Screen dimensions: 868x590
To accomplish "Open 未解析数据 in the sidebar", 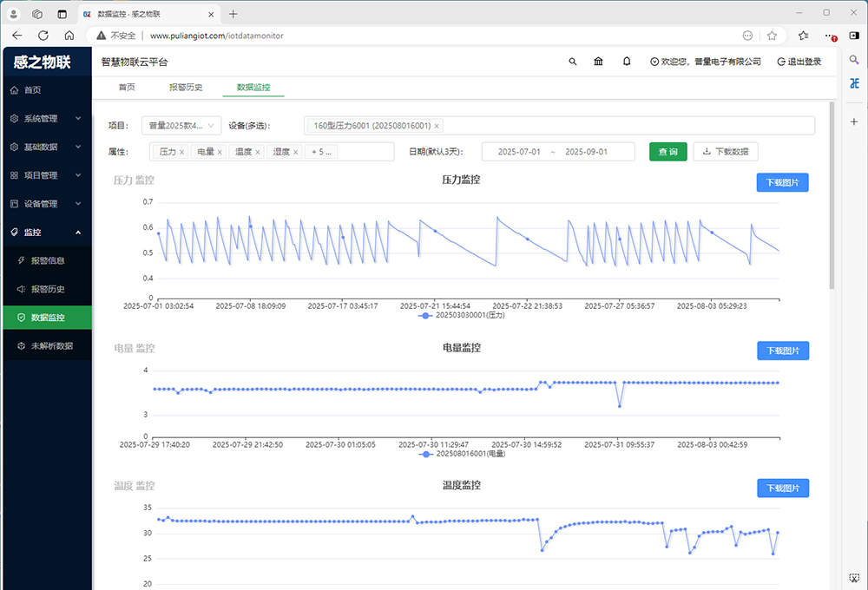I will click(51, 345).
